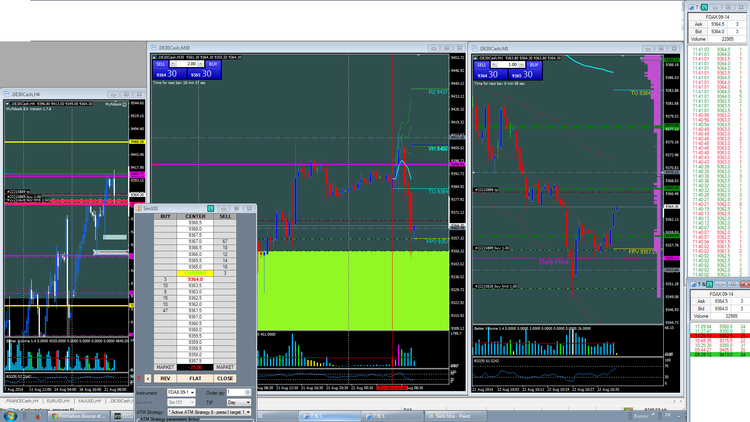Open the Instrument dropdown FDAX 09-14
Image resolution: width=750 pixels, height=422 pixels.
click(185, 392)
